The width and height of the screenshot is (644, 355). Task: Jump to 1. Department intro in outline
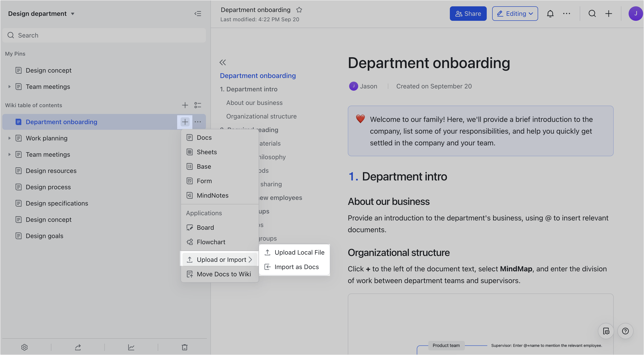pyautogui.click(x=248, y=89)
